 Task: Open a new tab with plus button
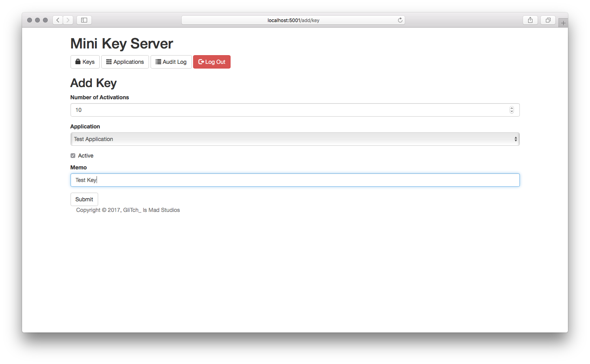pyautogui.click(x=563, y=23)
